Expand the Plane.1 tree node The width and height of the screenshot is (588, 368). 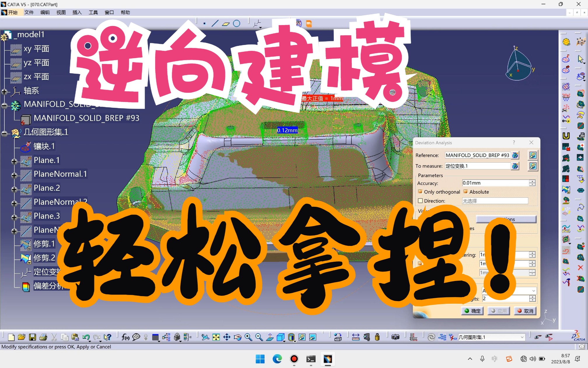click(14, 161)
